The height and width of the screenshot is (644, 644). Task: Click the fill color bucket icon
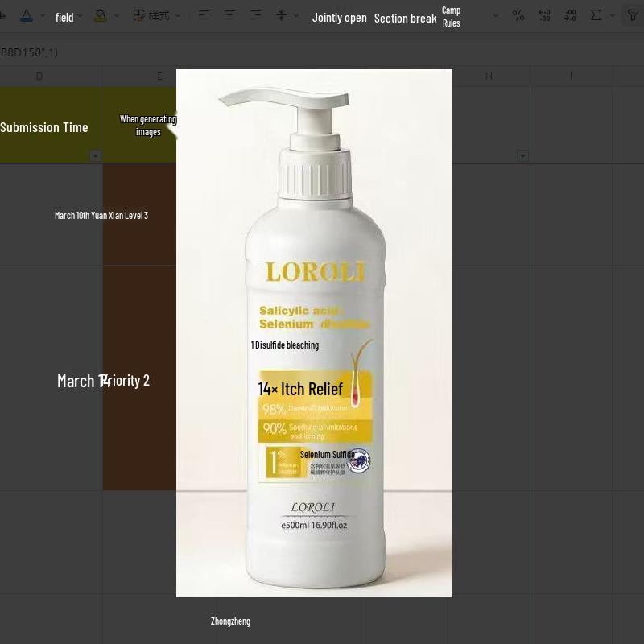(100, 16)
